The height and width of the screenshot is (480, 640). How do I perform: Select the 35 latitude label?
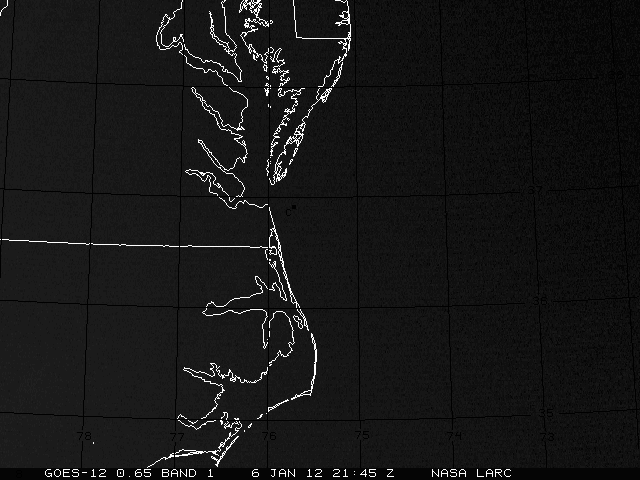click(546, 412)
